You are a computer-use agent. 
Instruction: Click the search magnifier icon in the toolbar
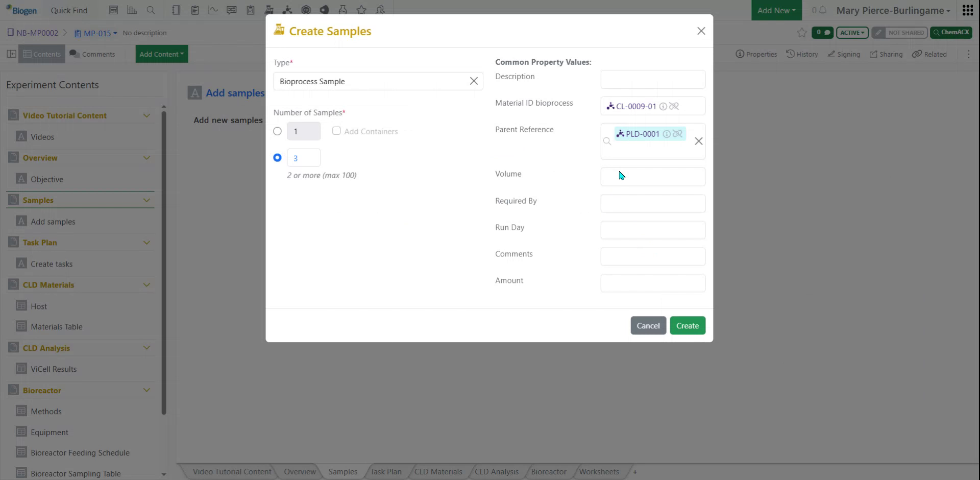[x=151, y=10]
